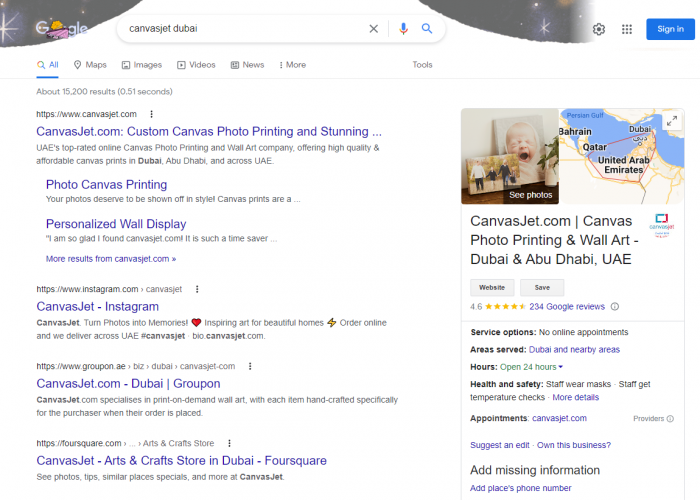
Task: Click the Providers label
Action: pyautogui.click(x=649, y=419)
